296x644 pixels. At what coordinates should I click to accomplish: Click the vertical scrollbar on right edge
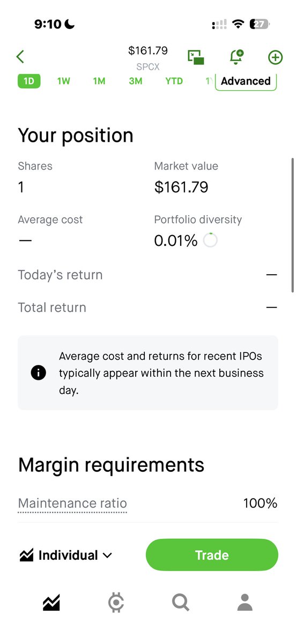coord(292,225)
